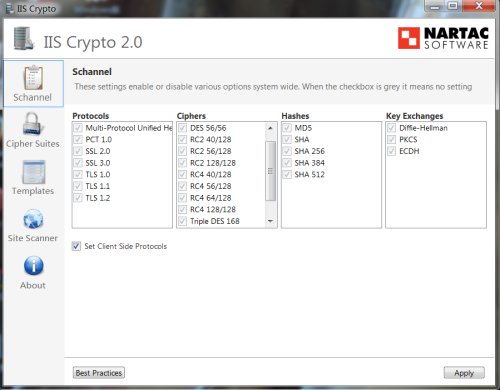Click the Nartac Software logo
Image resolution: width=500 pixels, height=390 pixels.
click(443, 38)
